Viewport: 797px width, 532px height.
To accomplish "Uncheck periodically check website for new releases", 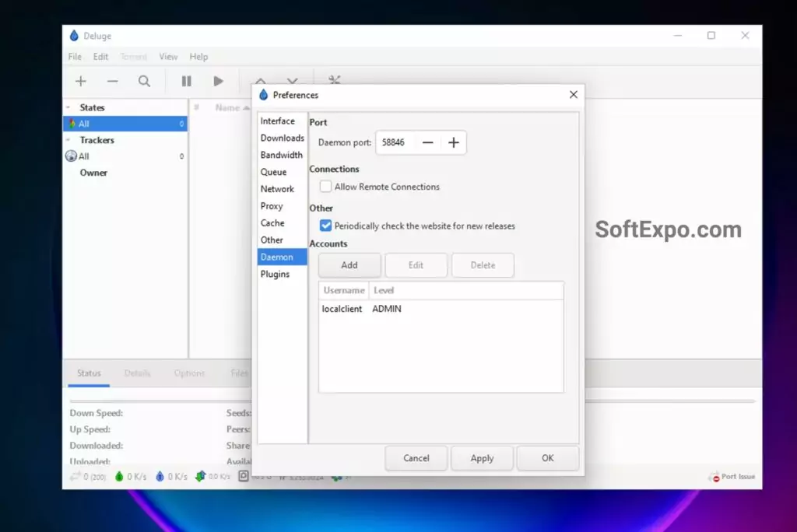I will click(x=326, y=226).
